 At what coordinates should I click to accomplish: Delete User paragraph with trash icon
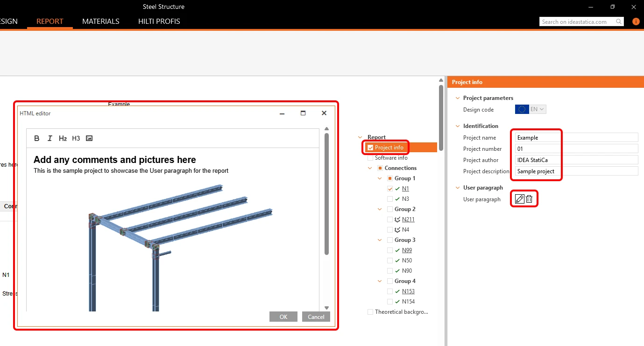pos(529,199)
